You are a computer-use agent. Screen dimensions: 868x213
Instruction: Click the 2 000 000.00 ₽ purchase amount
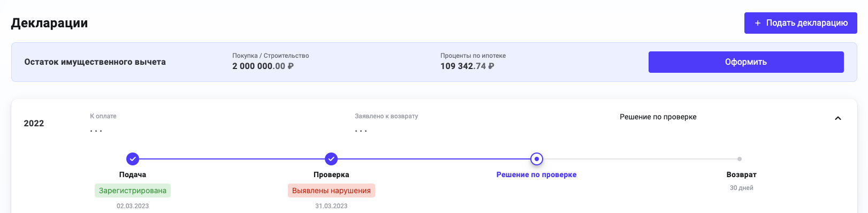pos(263,66)
